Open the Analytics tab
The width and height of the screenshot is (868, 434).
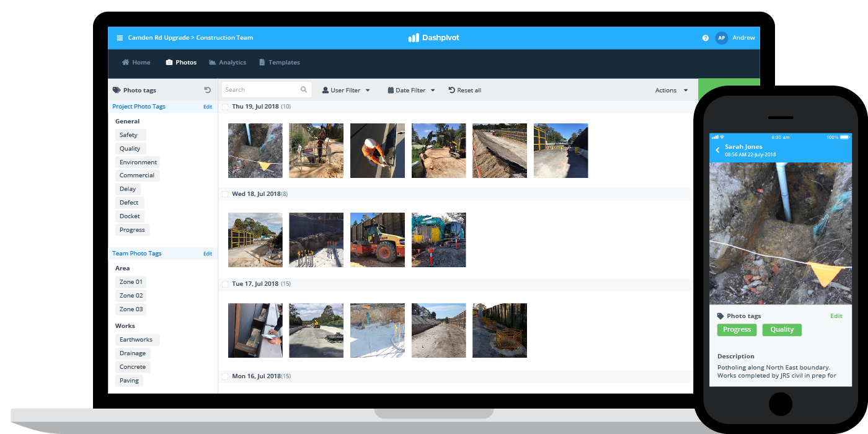coord(228,63)
